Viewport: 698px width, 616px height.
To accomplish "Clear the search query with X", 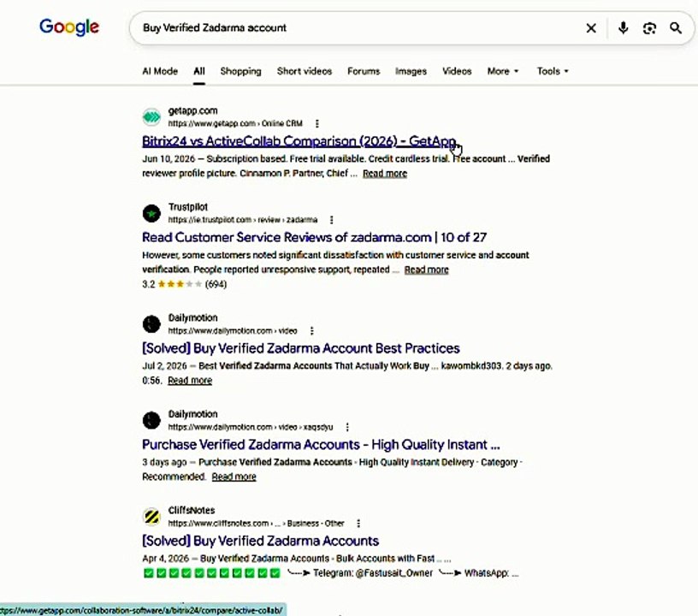I will click(591, 28).
